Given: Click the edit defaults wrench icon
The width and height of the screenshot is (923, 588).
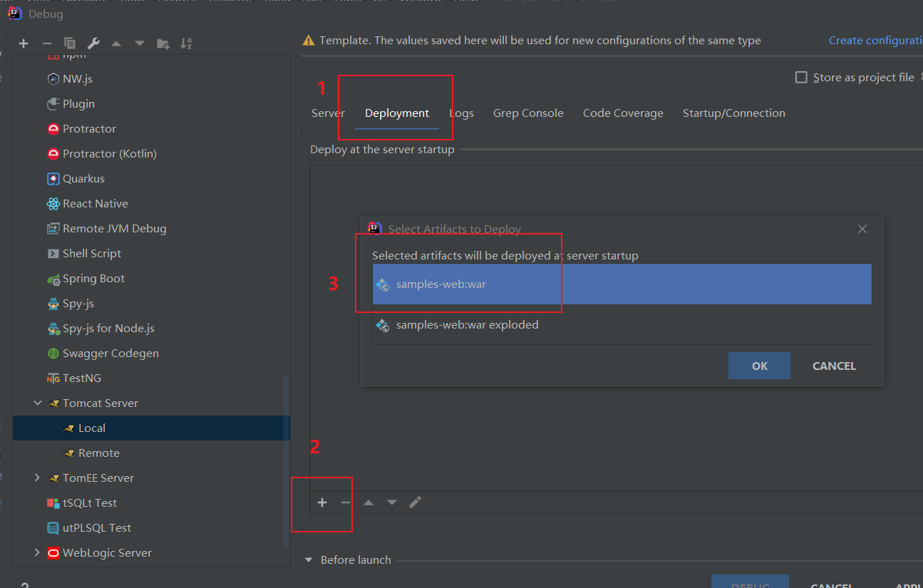Looking at the screenshot, I should (93, 43).
